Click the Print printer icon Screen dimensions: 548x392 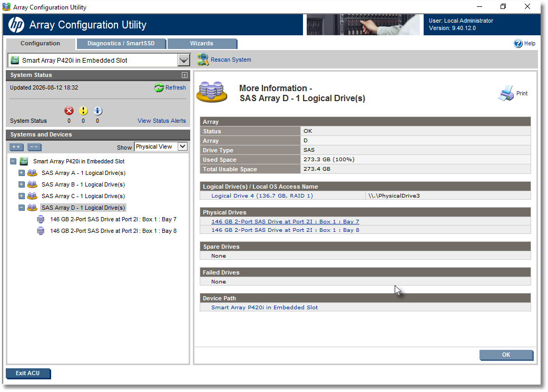click(506, 93)
